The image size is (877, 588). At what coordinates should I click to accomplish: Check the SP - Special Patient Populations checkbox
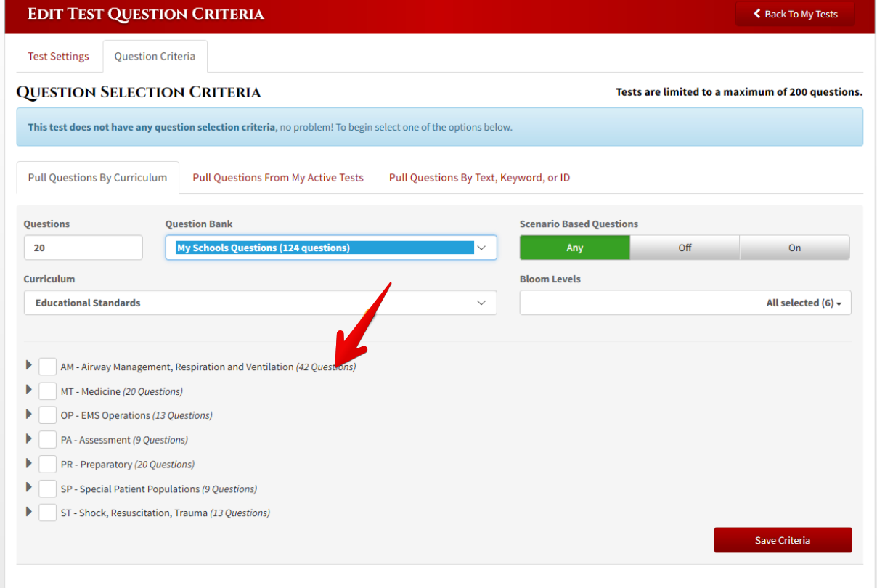pos(47,489)
